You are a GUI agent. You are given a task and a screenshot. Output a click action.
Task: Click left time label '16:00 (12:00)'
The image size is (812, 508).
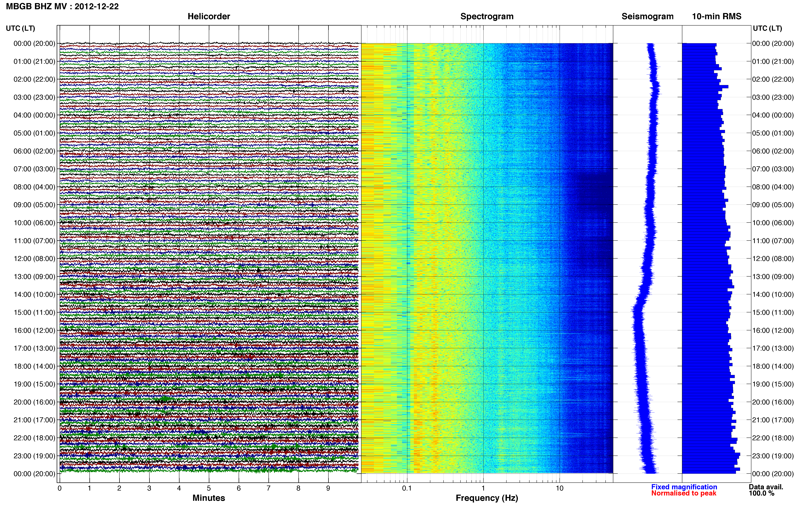point(34,330)
